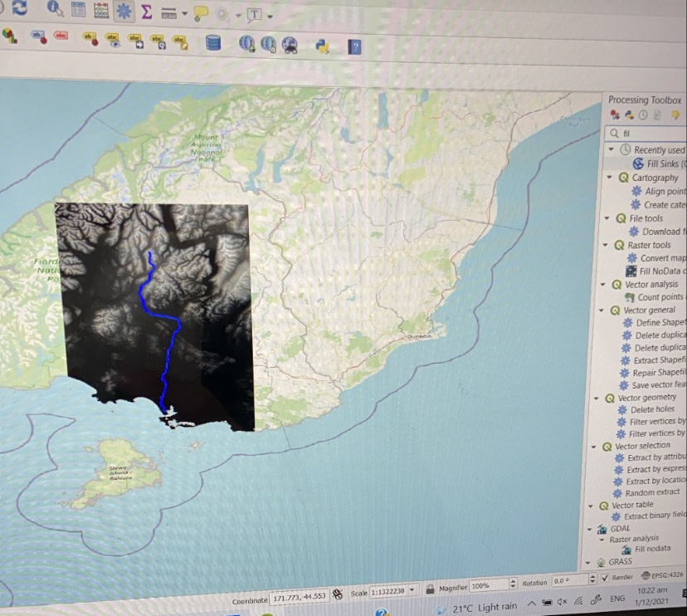Viewport: 687px width, 616px height.
Task: Show Statistical Summary sigma icon
Action: [x=146, y=12]
